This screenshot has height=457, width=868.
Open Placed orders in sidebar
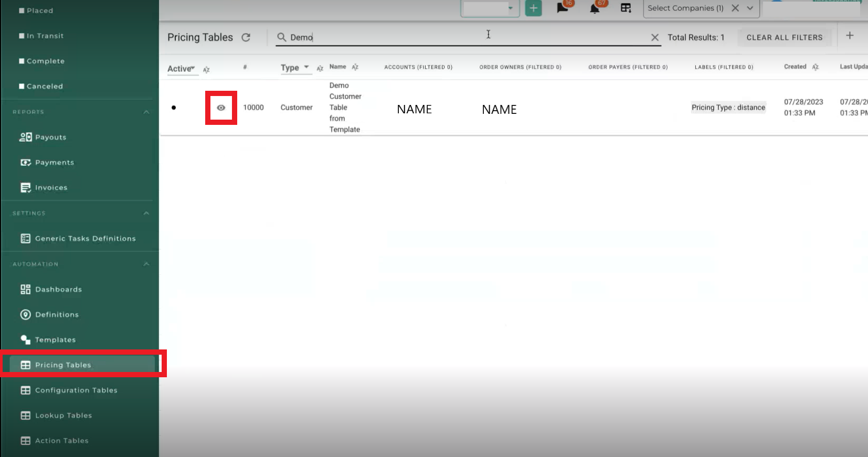pos(40,10)
